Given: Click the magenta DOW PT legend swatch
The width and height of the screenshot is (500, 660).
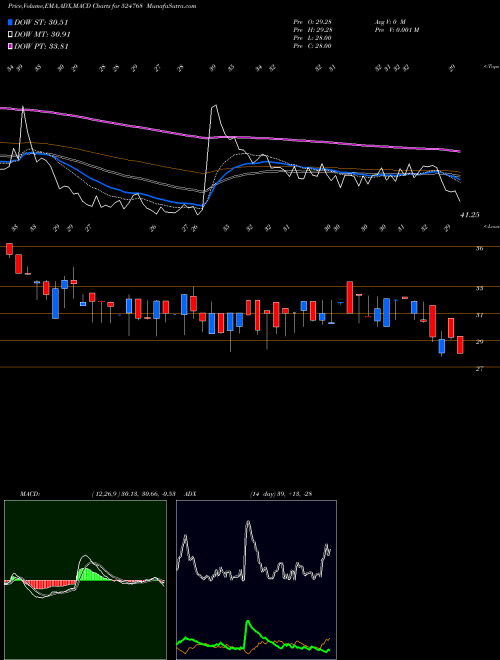Looking at the screenshot, I should pyautogui.click(x=11, y=46).
